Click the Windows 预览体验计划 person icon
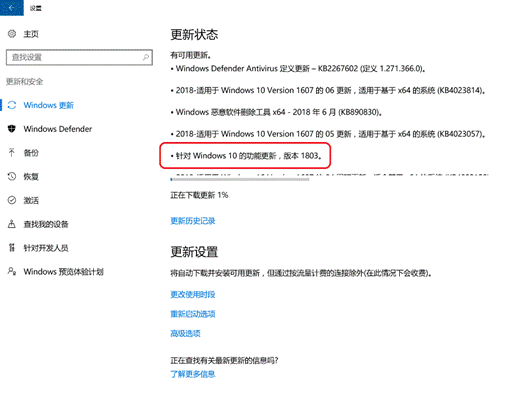525x407 pixels. tap(12, 271)
